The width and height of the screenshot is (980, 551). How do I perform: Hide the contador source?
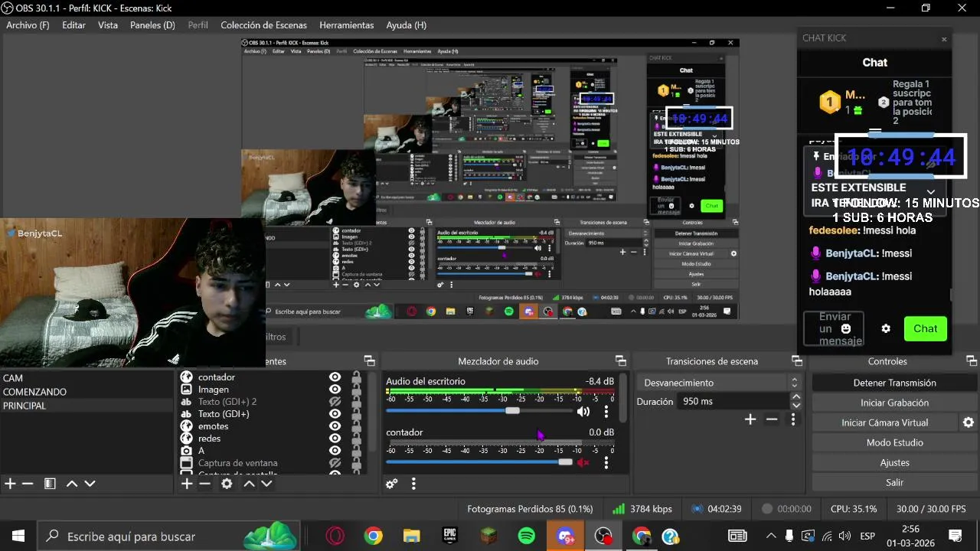(335, 377)
